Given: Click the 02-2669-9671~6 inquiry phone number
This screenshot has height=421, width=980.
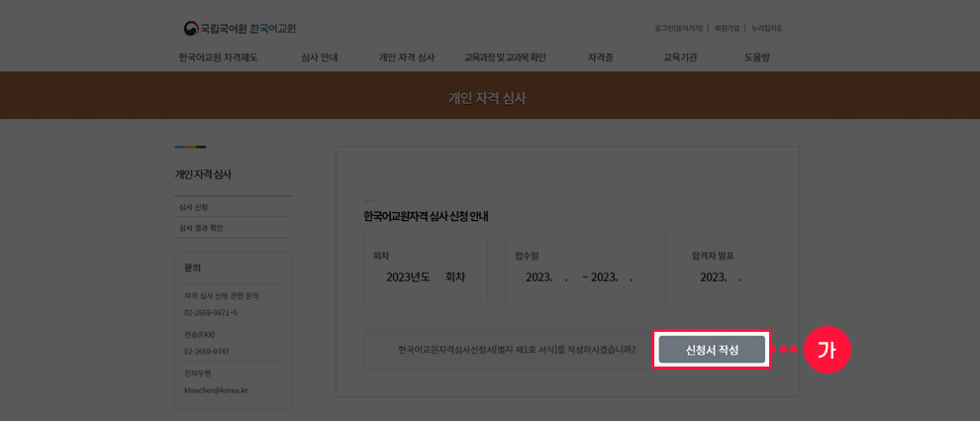Looking at the screenshot, I should [x=211, y=313].
